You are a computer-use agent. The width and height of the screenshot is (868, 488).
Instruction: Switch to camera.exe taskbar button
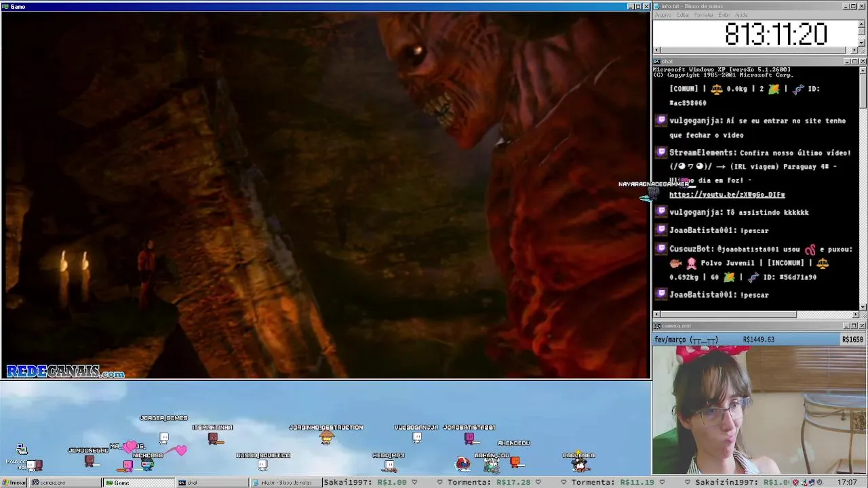coord(65,483)
